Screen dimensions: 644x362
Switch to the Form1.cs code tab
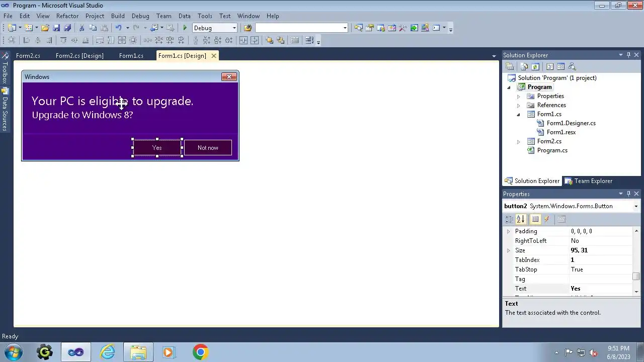tap(131, 56)
